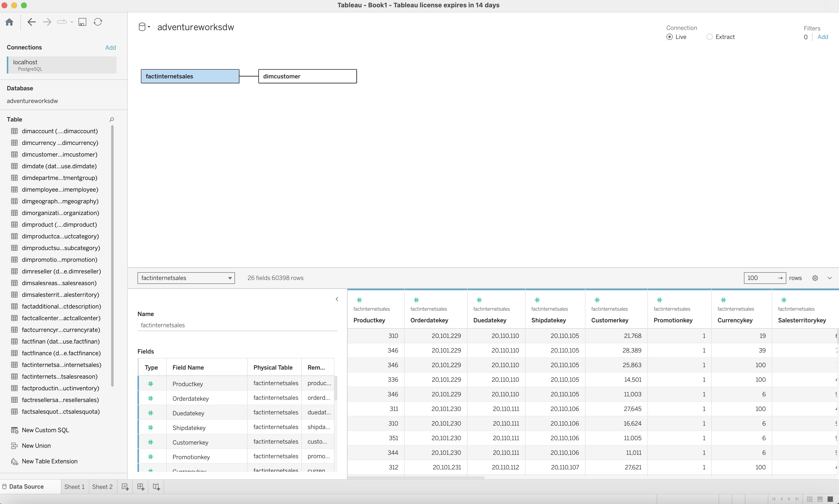Search tables with magnifier icon
The height and width of the screenshot is (504, 839).
pos(111,120)
